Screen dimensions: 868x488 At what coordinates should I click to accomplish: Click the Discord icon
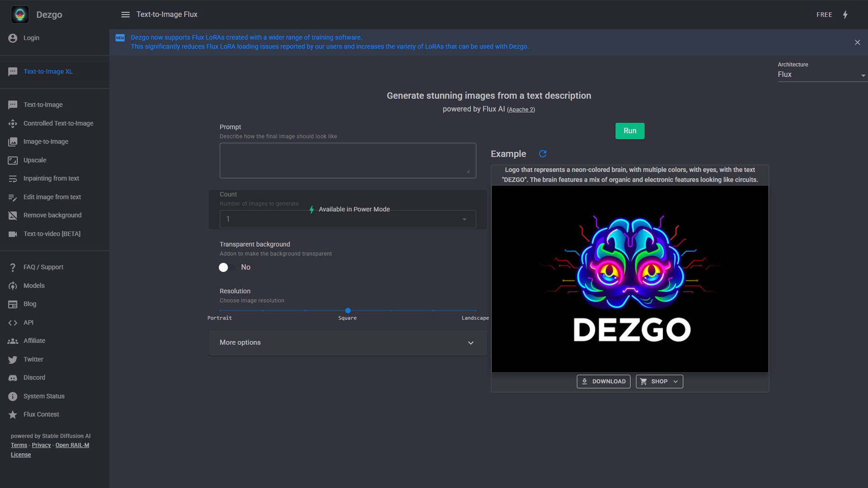pyautogui.click(x=13, y=378)
